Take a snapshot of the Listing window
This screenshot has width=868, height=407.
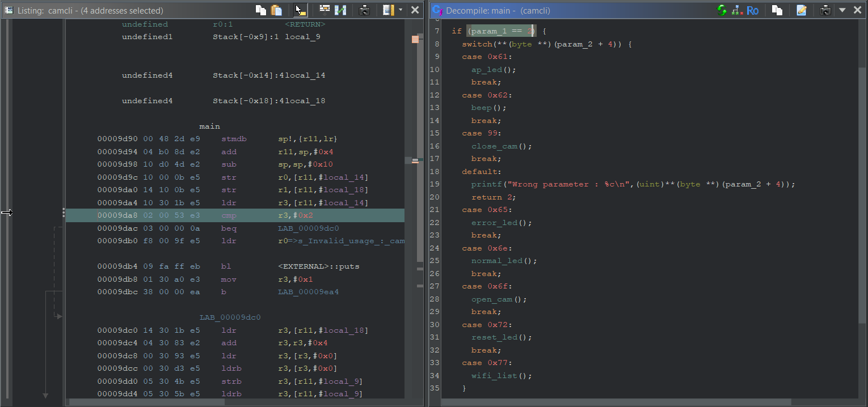pos(365,10)
